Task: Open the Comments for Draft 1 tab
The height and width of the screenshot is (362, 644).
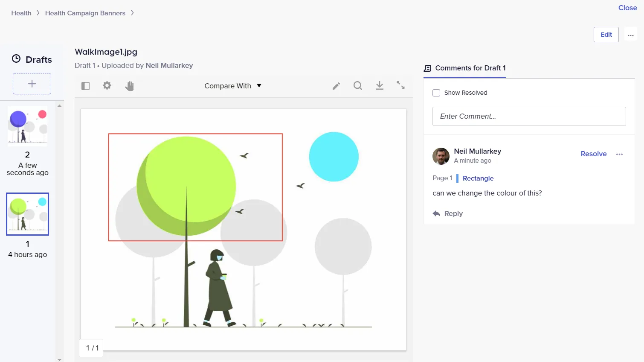Action: [x=464, y=68]
